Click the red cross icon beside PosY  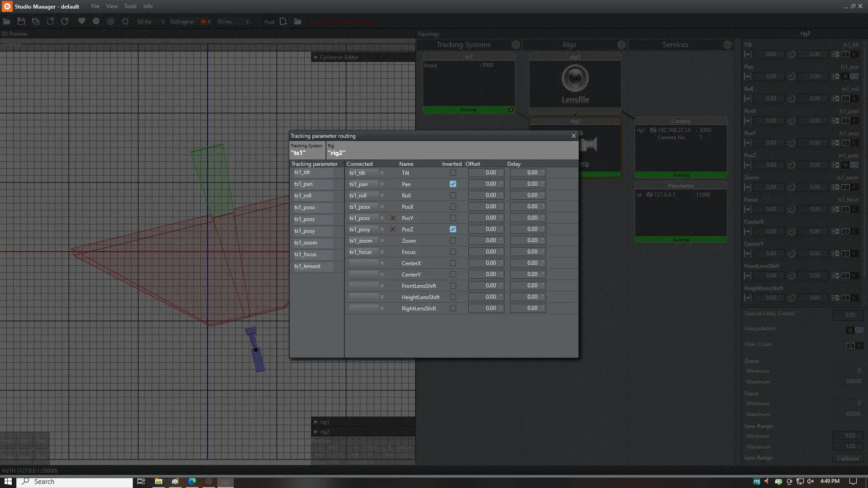[x=393, y=218]
